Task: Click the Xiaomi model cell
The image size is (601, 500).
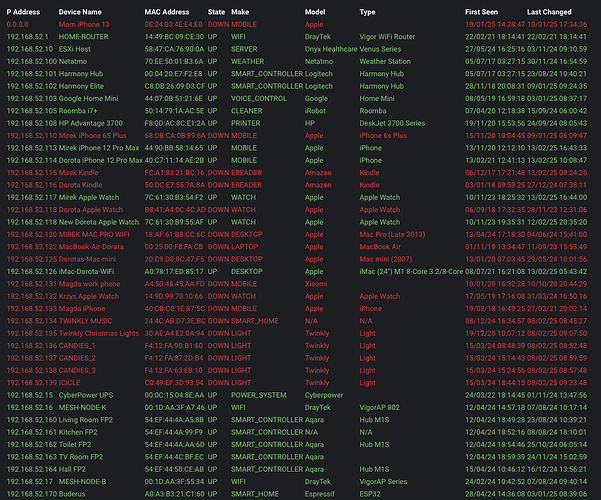Action: [x=316, y=284]
